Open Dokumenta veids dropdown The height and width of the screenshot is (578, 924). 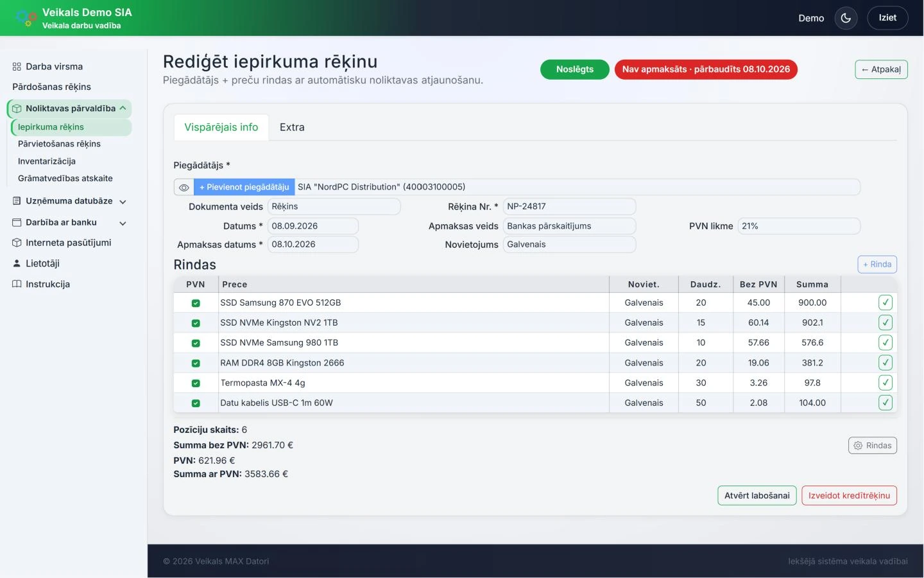click(x=334, y=207)
